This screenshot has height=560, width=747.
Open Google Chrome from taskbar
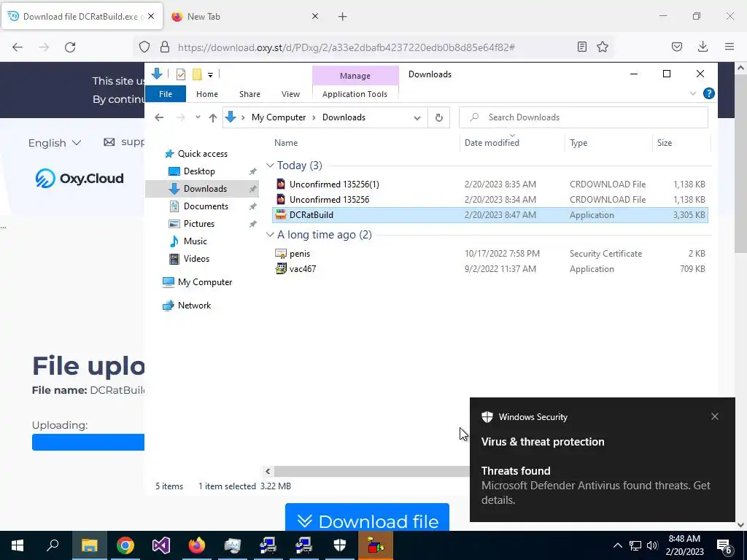[x=125, y=545]
